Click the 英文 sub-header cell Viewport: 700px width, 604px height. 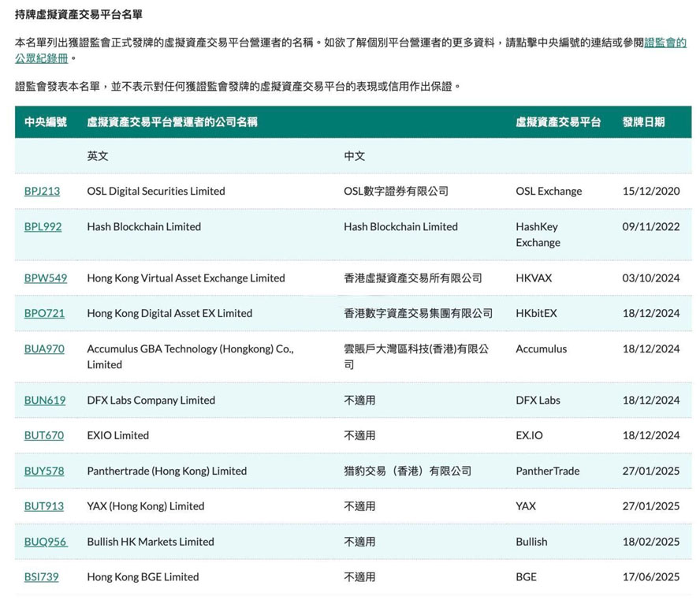[x=96, y=155]
